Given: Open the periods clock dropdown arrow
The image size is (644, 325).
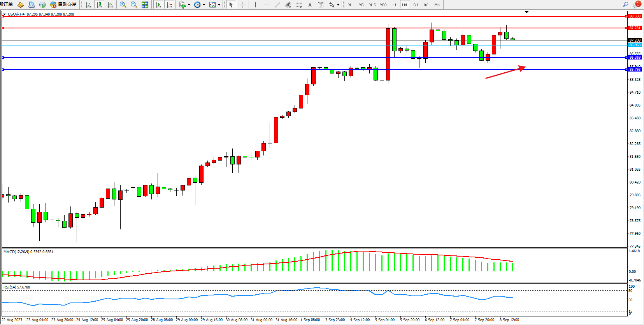Looking at the screenshot, I should tap(204, 5).
